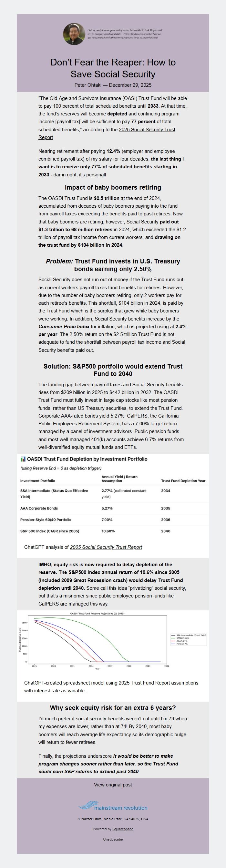Click the author bio text beside photo
The height and width of the screenshot is (868, 226).
[x=125, y=34]
